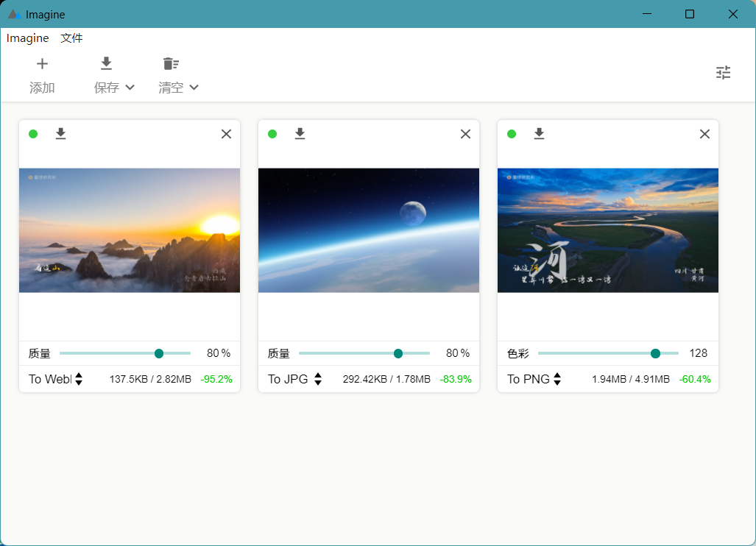The width and height of the screenshot is (756, 546).
Task: Open the To PNG format selector
Action: [534, 379]
